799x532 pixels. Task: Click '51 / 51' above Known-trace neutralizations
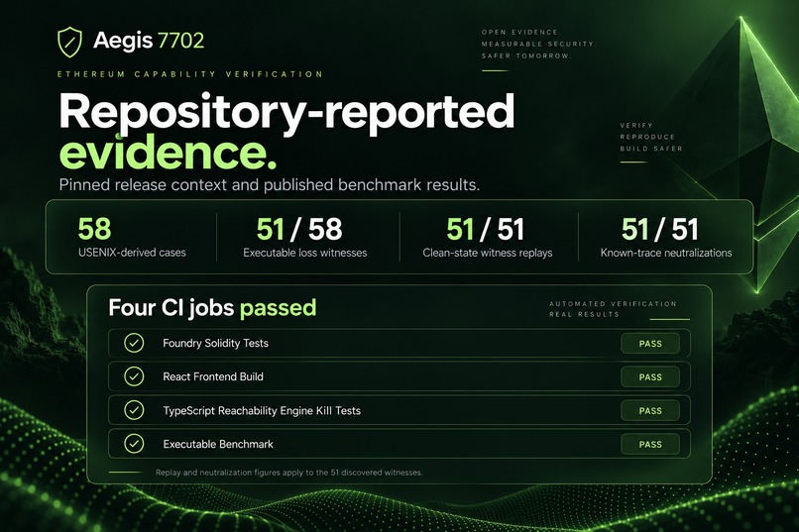click(x=660, y=230)
